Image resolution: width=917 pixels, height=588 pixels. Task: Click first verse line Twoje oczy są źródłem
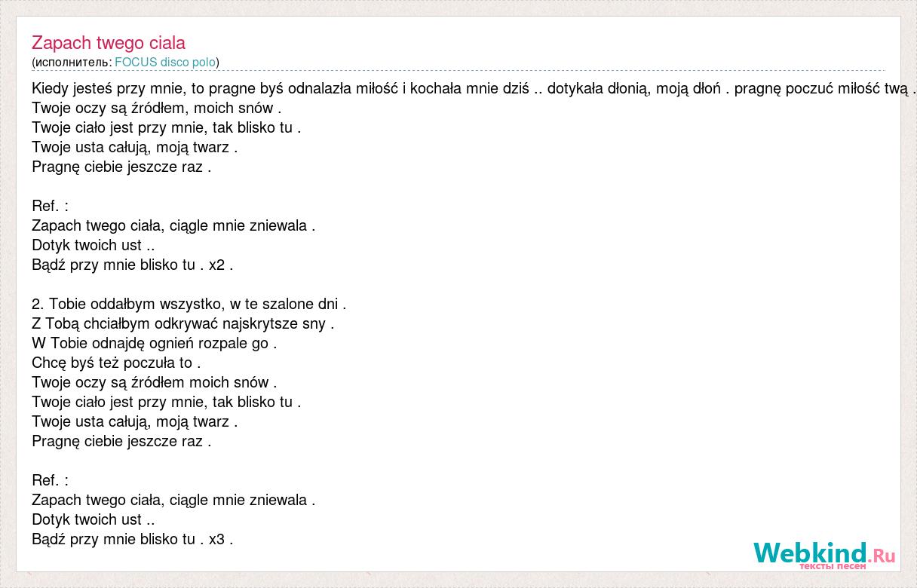click(x=157, y=108)
